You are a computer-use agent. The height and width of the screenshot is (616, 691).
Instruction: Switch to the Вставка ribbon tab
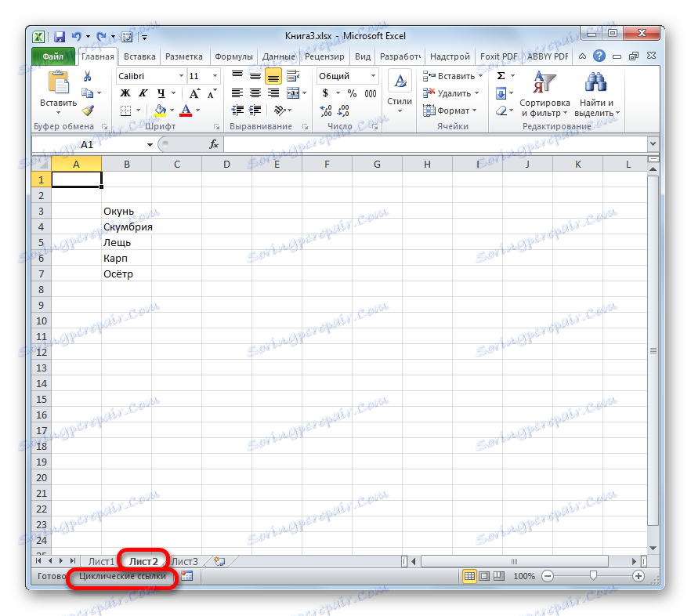139,56
